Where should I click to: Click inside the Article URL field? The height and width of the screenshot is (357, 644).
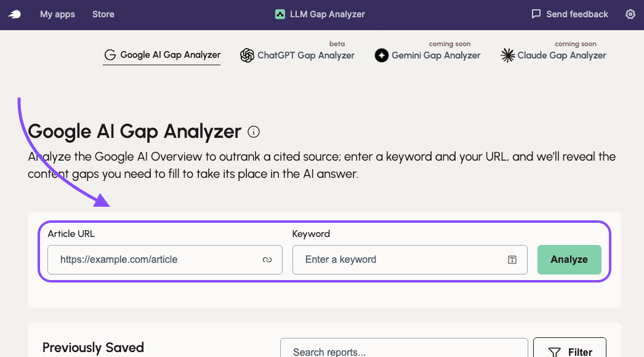(x=154, y=260)
